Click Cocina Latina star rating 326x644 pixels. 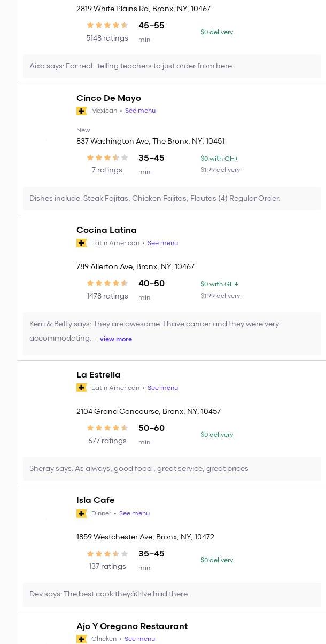[x=107, y=283]
